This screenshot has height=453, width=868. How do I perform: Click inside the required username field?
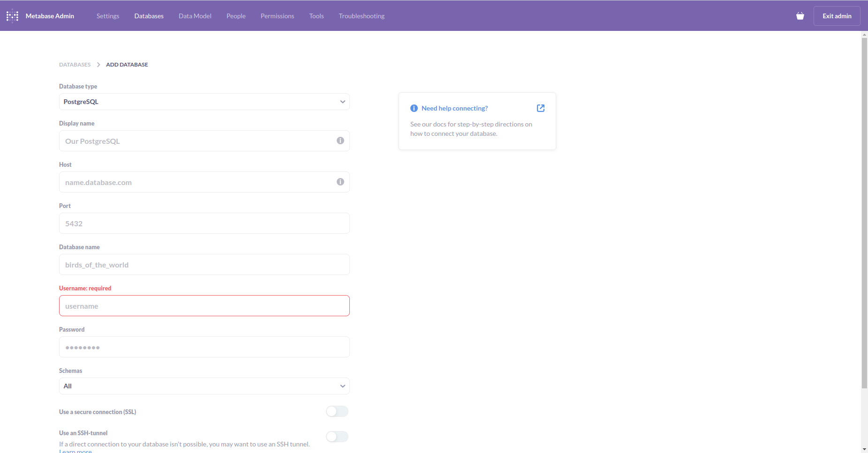[204, 305]
